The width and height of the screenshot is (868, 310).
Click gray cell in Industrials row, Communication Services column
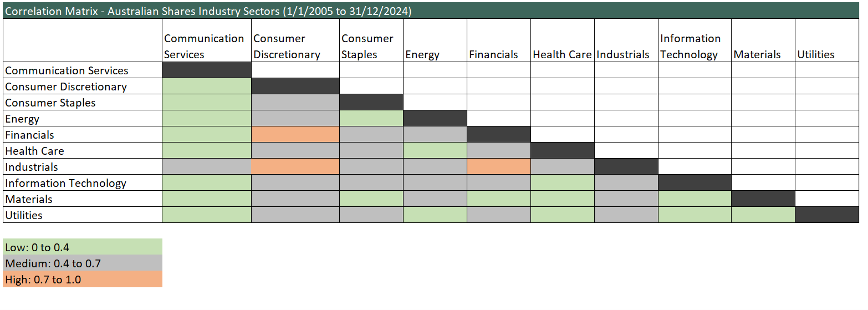[x=207, y=167]
